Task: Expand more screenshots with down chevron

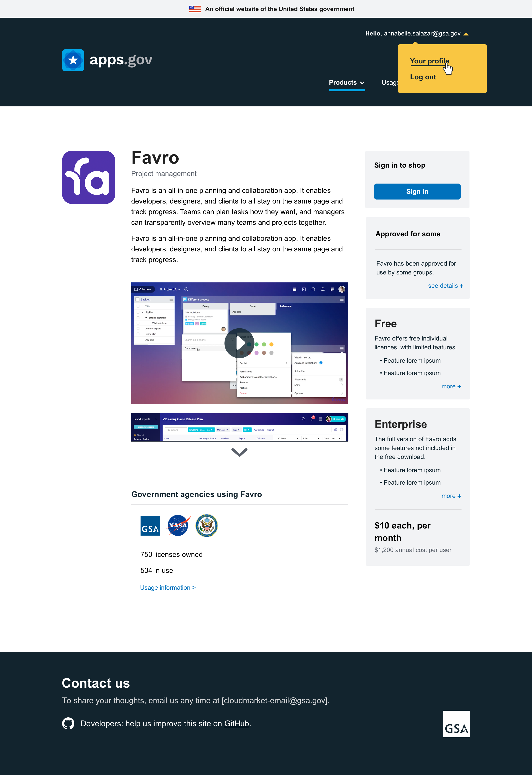Action: (x=239, y=452)
